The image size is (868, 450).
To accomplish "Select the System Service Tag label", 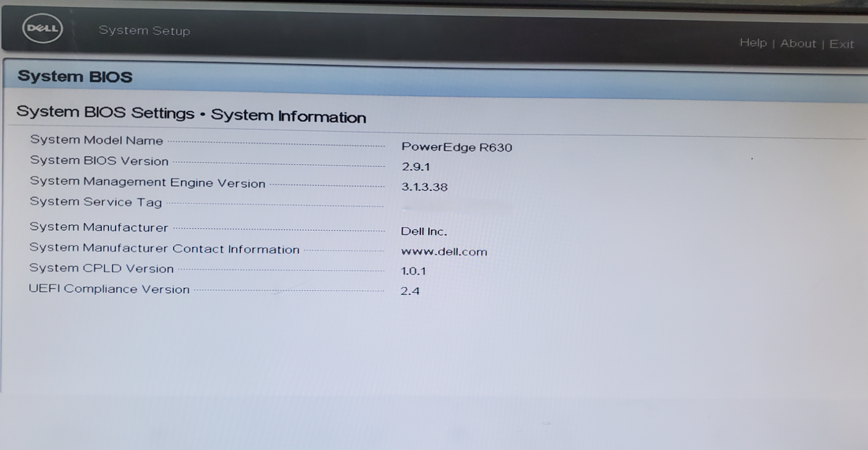I will click(96, 202).
